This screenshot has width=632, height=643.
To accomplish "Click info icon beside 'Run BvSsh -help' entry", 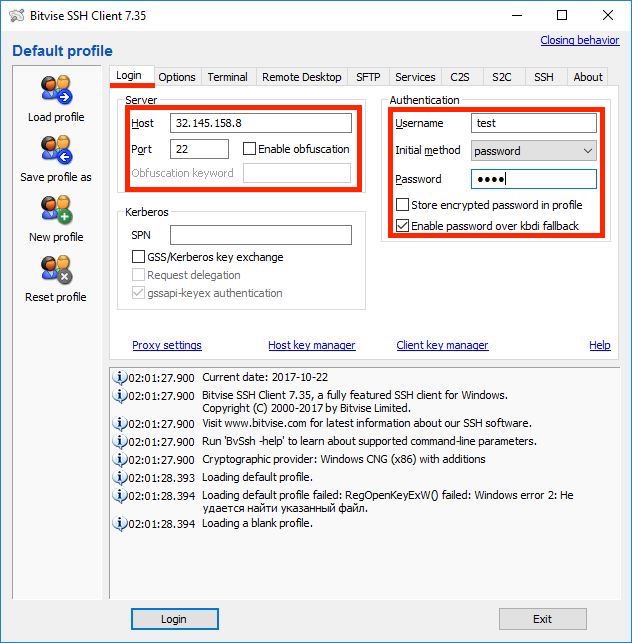I will coord(119,441).
